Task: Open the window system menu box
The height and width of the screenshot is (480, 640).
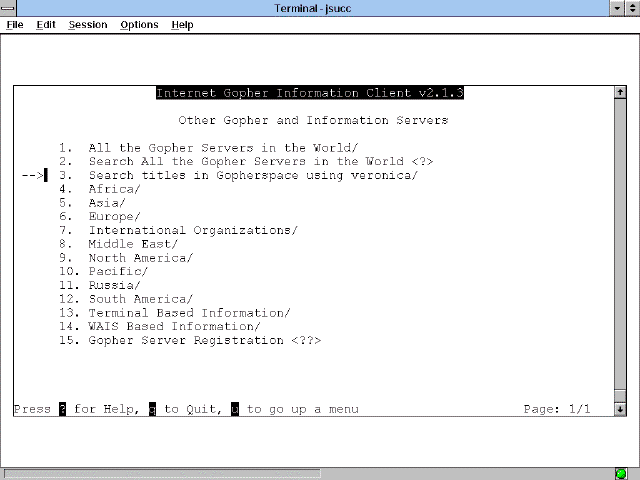Action: coord(8,8)
